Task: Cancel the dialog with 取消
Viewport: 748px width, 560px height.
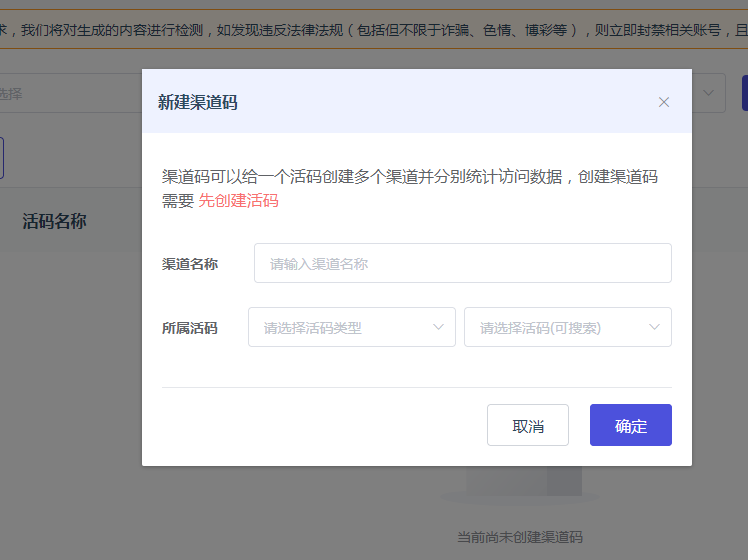Action: click(x=528, y=425)
